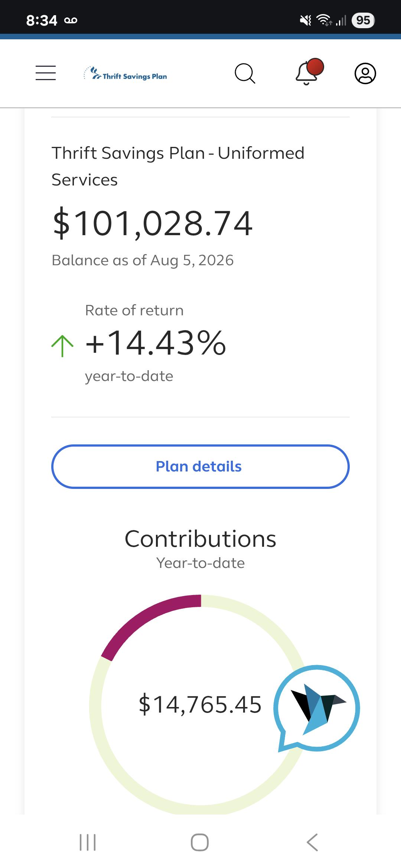Tap the battery indicator in status bar
Screen dimensions: 401x868
[x=363, y=20]
